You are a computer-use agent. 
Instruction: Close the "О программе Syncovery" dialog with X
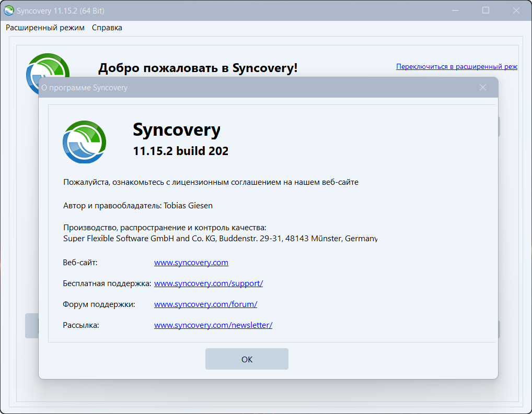tap(483, 88)
